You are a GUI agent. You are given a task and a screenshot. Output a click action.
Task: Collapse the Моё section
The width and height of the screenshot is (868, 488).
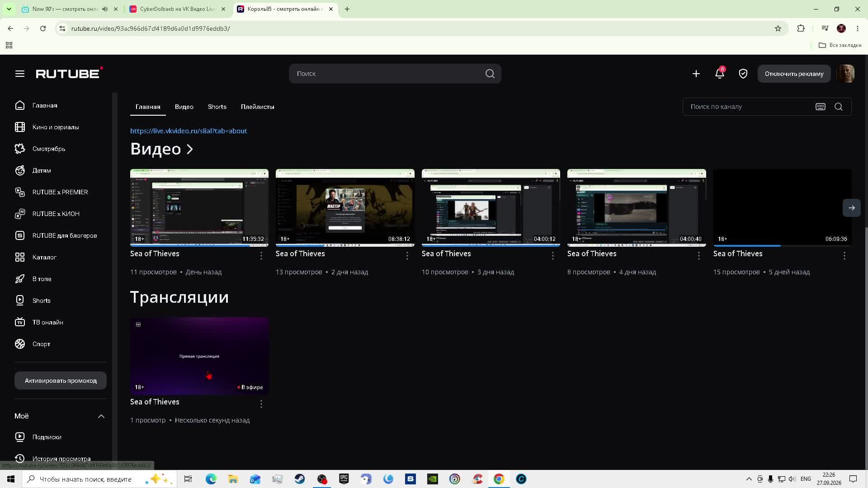[x=101, y=416]
